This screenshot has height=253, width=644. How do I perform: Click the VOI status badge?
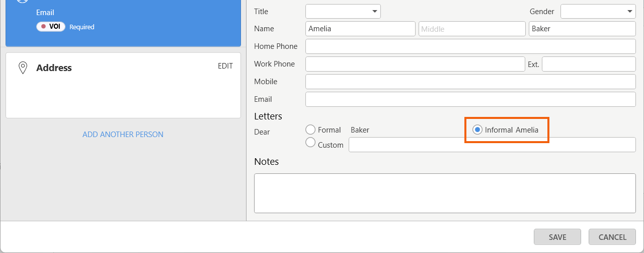coord(51,27)
